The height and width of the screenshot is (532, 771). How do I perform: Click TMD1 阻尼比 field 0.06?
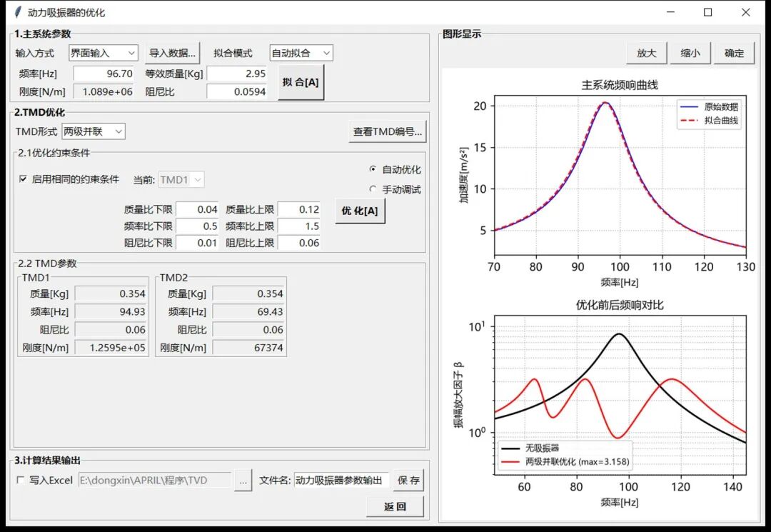pos(111,330)
